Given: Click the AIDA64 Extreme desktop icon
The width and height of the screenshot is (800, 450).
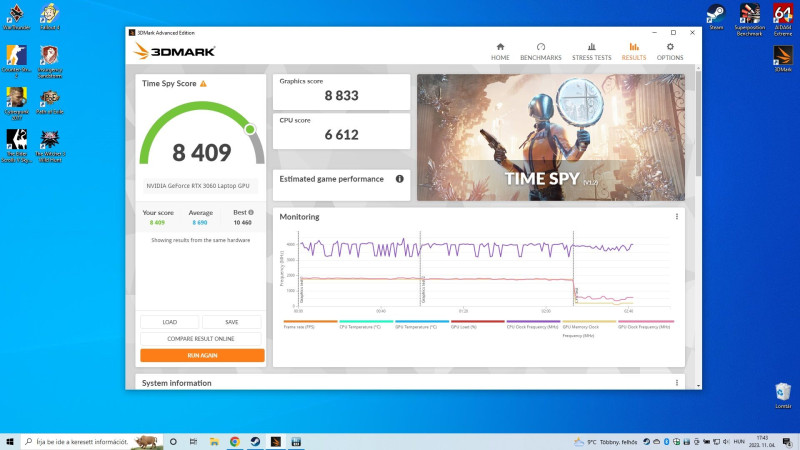Looking at the screenshot, I should point(783,19).
